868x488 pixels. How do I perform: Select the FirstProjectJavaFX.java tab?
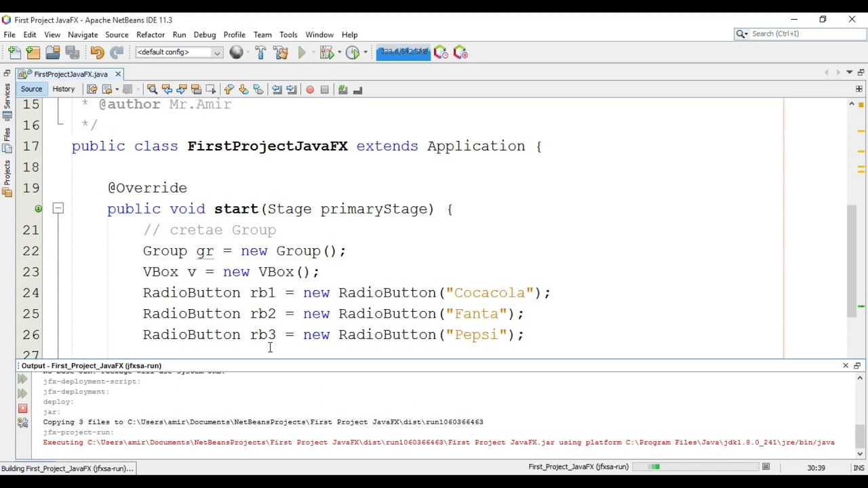click(x=71, y=74)
